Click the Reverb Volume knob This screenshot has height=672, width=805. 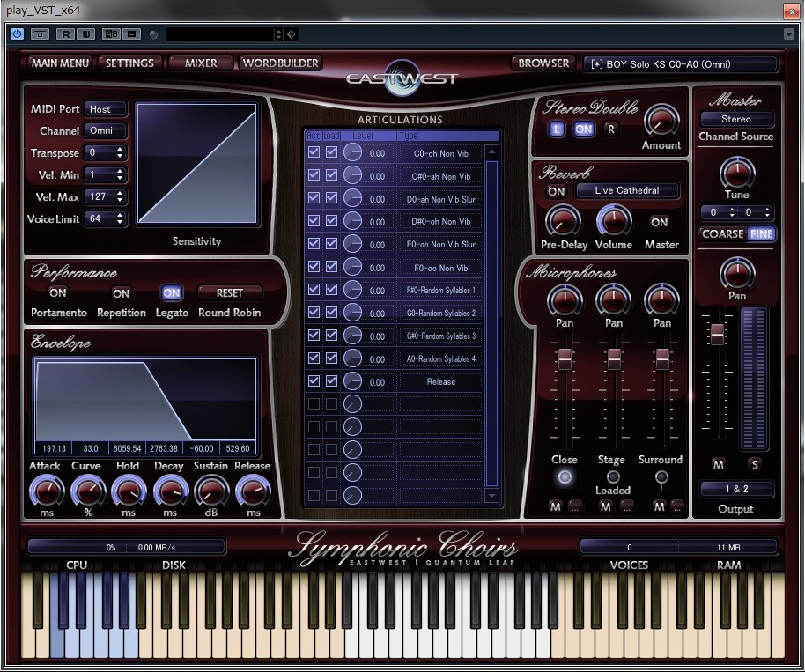click(614, 221)
